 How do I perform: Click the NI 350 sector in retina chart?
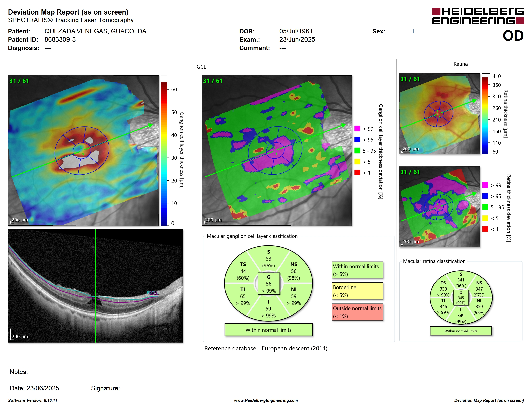pos(479,307)
